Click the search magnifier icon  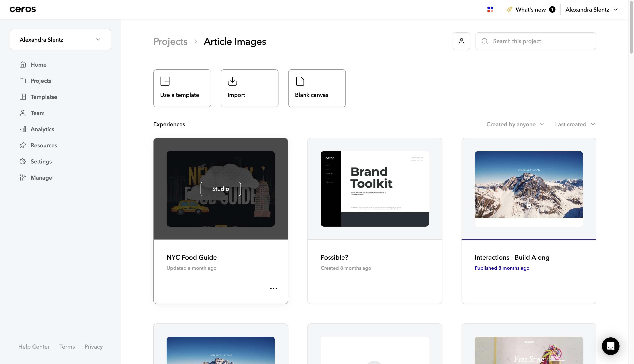tap(484, 41)
